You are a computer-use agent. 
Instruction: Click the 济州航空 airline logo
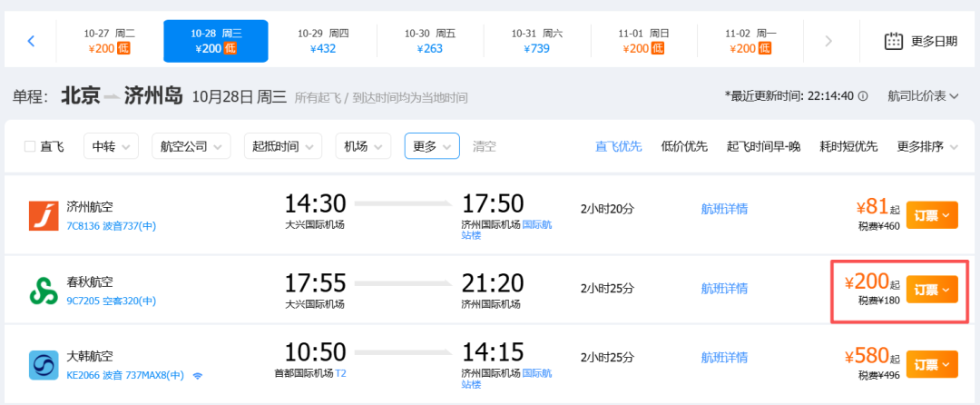[x=44, y=215]
